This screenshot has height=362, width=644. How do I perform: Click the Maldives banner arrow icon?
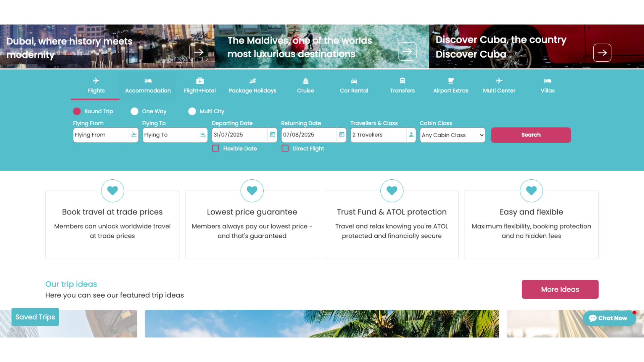(x=407, y=52)
